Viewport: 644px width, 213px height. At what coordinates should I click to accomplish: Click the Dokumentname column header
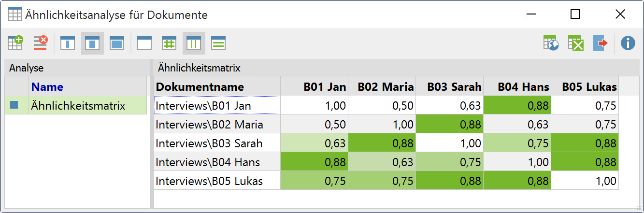tap(200, 87)
